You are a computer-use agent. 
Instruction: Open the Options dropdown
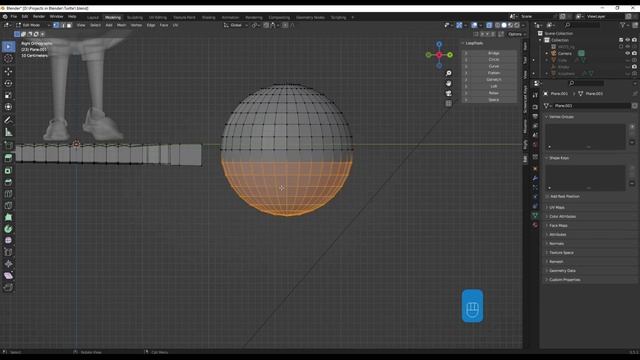[x=516, y=34]
